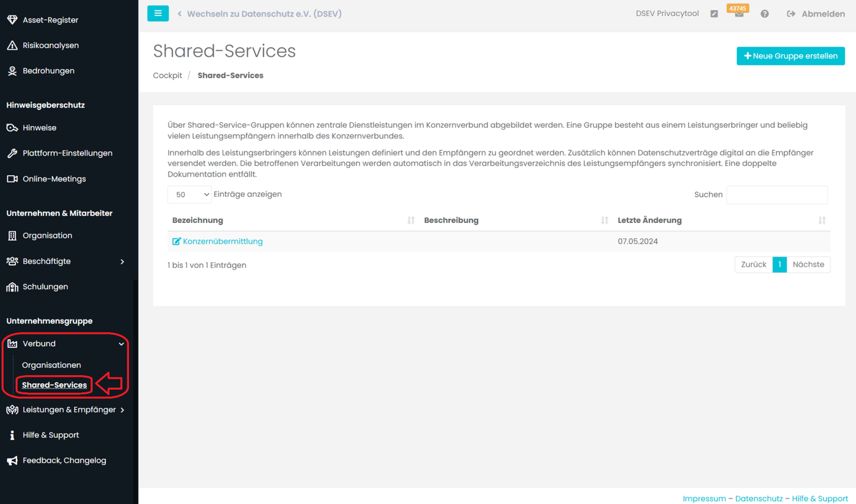The height and width of the screenshot is (504, 856).
Task: Click the Suchen search input field
Action: 777,194
